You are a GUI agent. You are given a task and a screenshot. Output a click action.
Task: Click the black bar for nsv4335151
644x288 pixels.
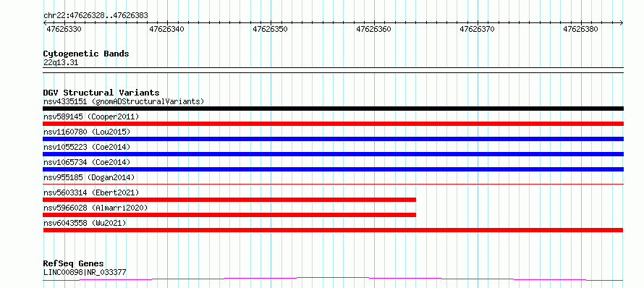333,109
